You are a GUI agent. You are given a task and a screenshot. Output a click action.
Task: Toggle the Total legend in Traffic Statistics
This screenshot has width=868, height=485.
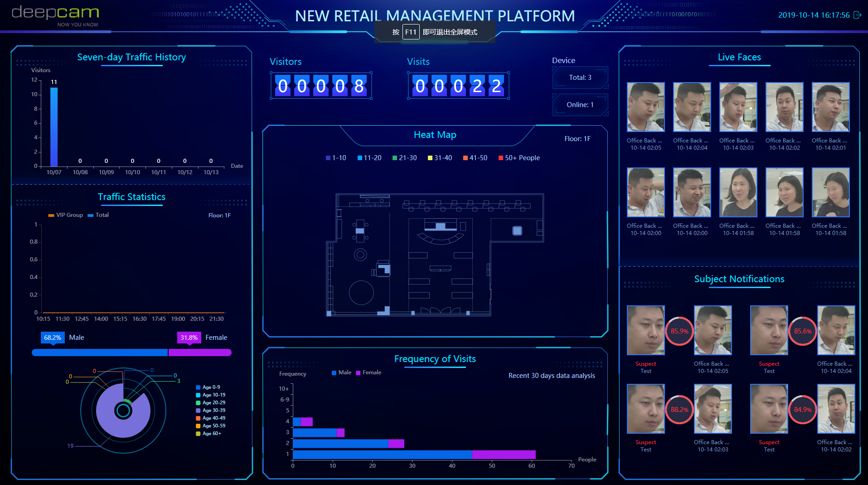click(x=98, y=215)
